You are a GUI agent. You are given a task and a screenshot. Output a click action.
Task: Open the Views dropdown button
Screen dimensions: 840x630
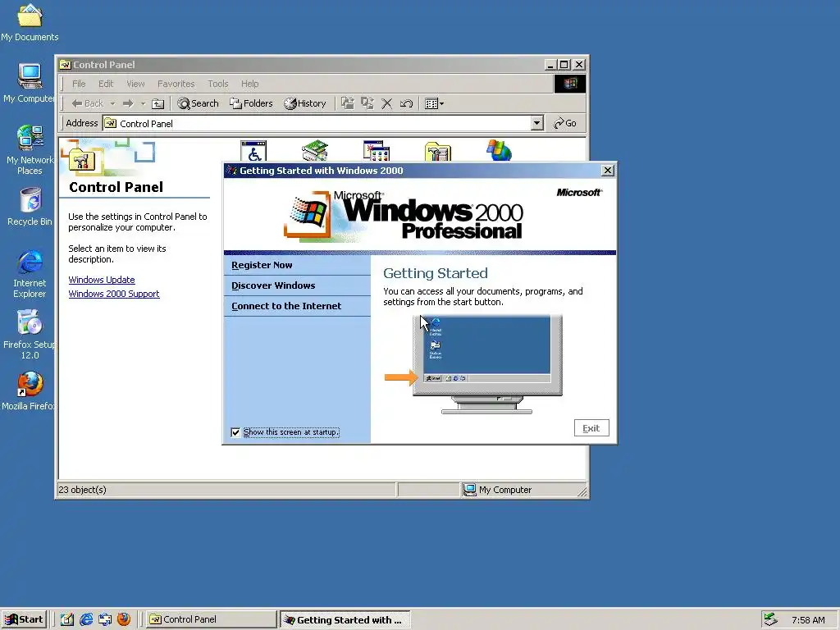(434, 103)
